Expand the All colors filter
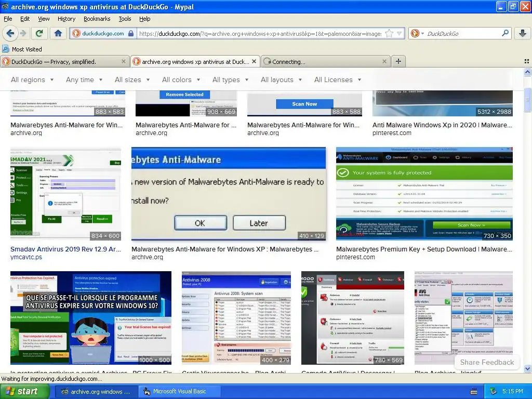Viewport: 532px width, 399px height. coord(181,79)
